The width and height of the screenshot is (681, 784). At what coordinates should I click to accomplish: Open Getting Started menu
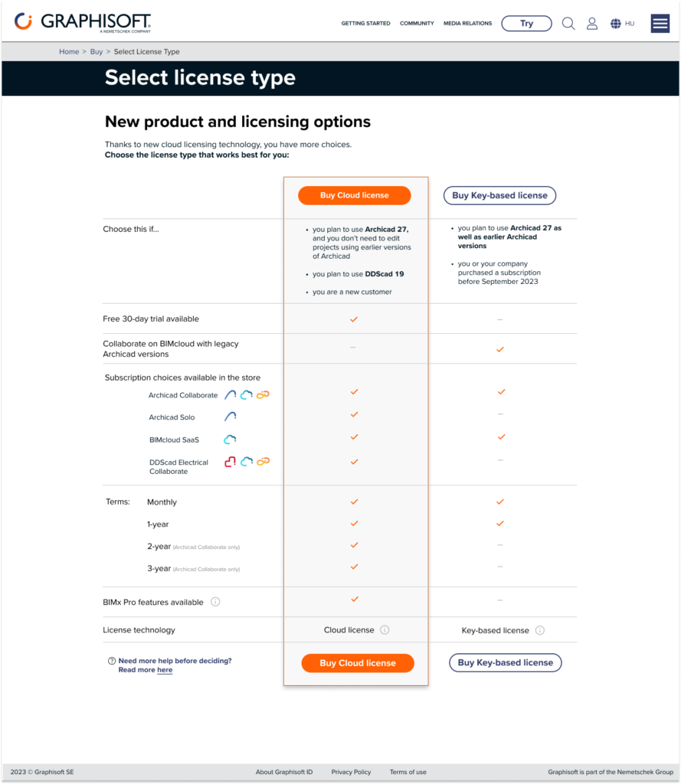point(365,24)
